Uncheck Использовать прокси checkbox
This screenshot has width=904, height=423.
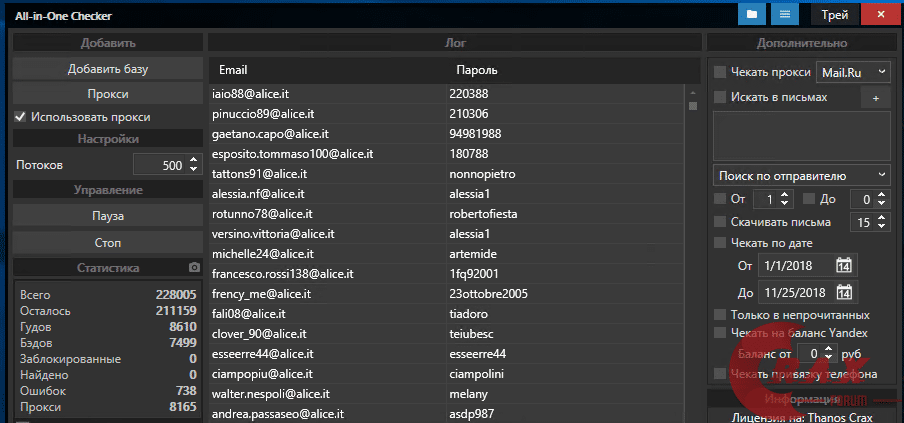pos(21,117)
